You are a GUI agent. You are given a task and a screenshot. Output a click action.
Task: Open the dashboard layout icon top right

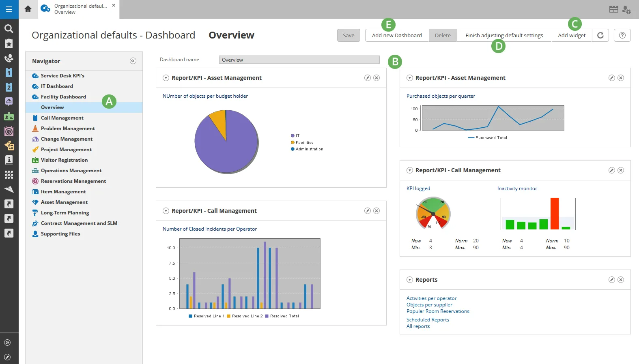[x=614, y=9]
